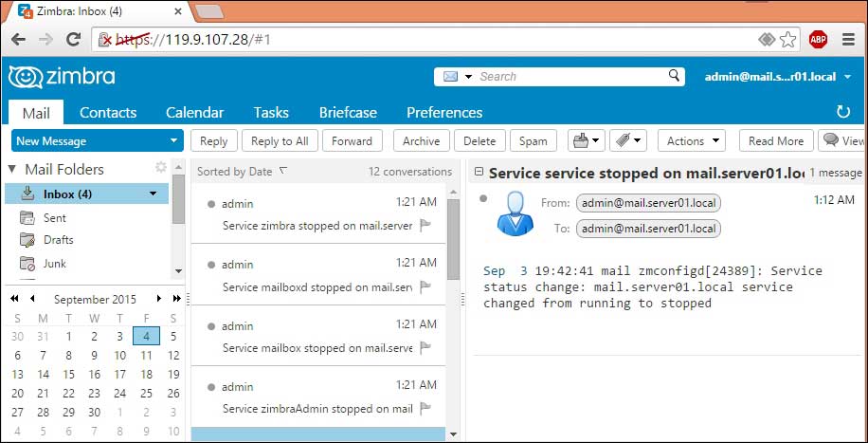
Task: Open the Chrome hamburger menu
Action: pos(848,39)
